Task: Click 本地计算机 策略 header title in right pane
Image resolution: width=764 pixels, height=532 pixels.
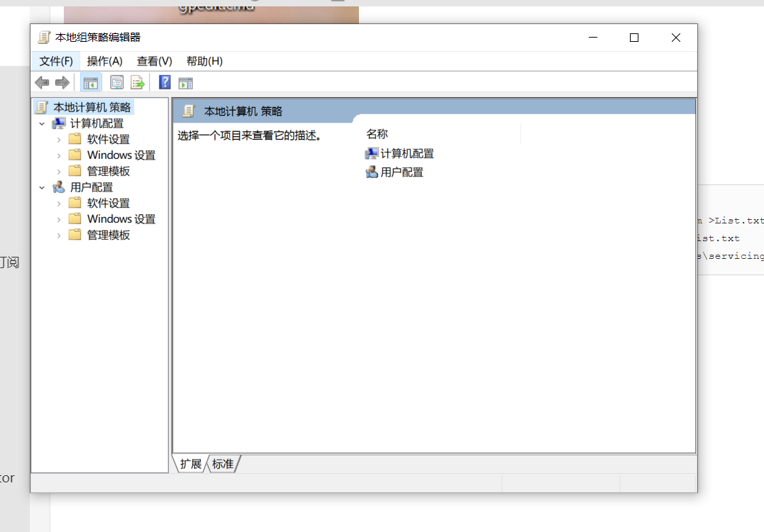Action: tap(243, 111)
